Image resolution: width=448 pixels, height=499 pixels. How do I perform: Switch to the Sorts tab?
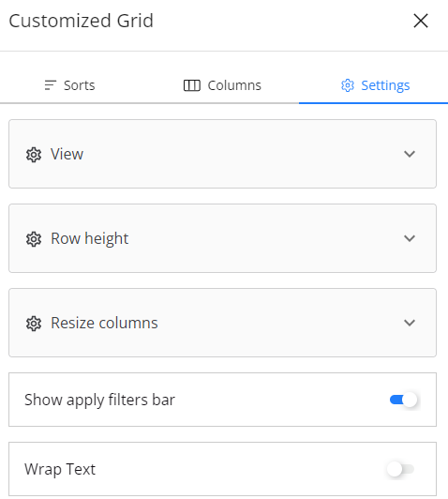[x=70, y=85]
